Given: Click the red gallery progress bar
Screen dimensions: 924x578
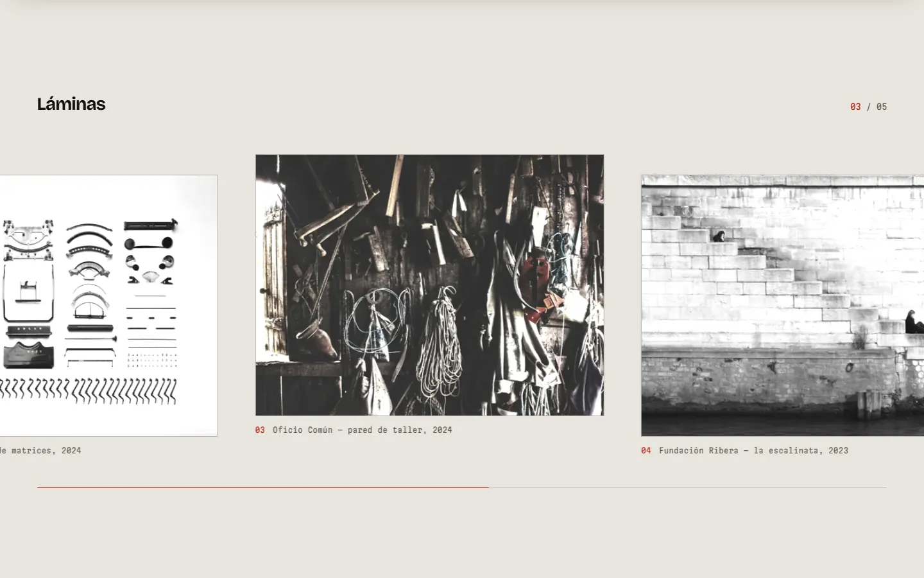Looking at the screenshot, I should (263, 487).
